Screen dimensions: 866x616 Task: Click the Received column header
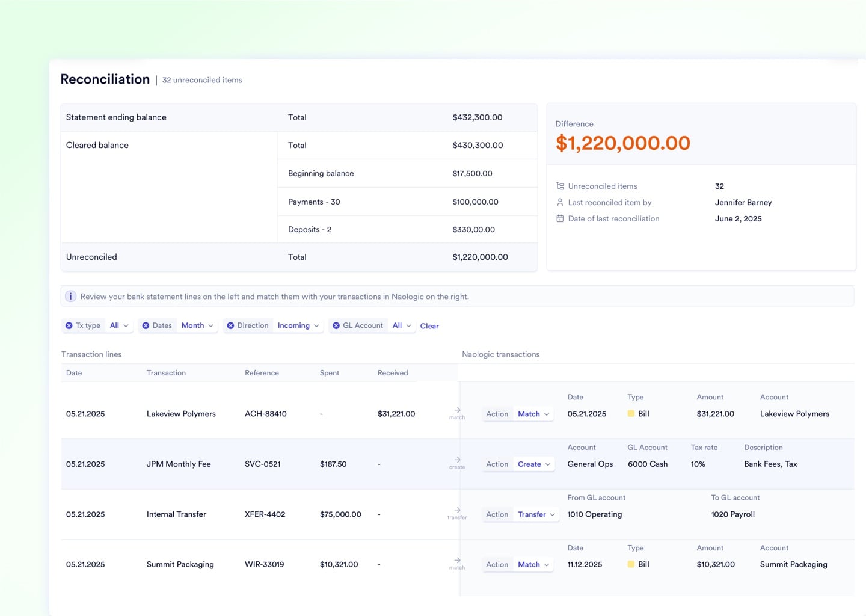pos(393,373)
